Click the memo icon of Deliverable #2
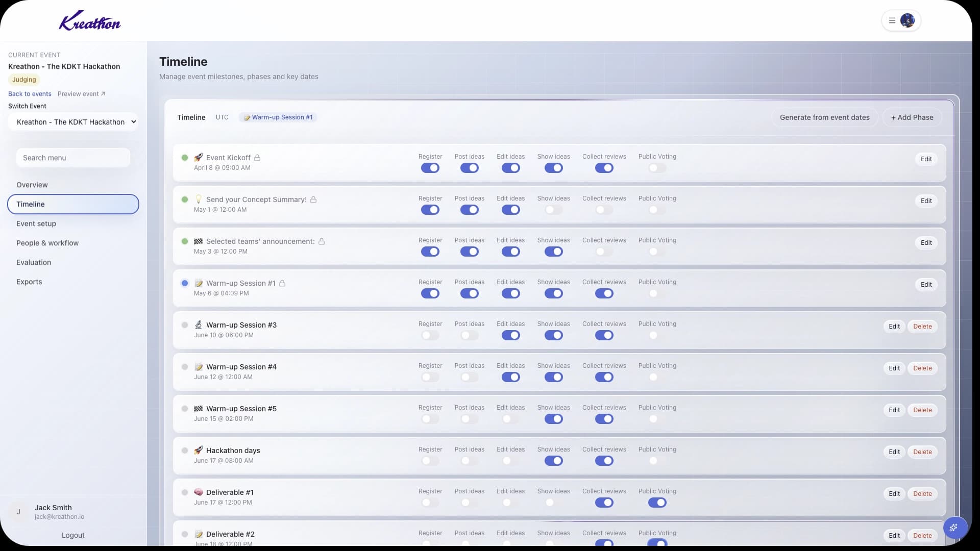 (199, 534)
